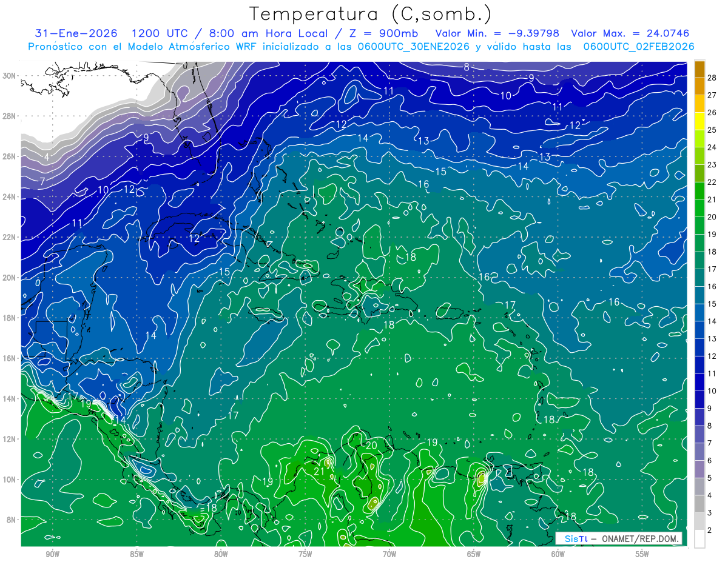This screenshot has width=728, height=562.
Task: Click the '8N' latitude axis label
Action: pyautogui.click(x=11, y=520)
